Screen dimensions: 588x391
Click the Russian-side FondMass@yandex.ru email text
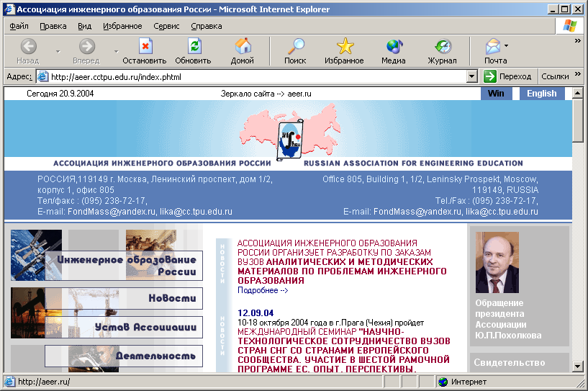click(112, 212)
